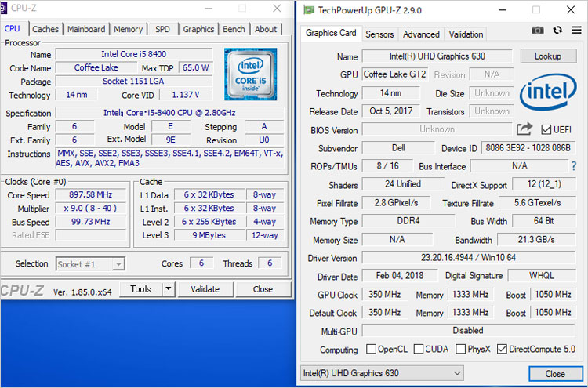Click the Multi-GPU value Disabled
The width and height of the screenshot is (588, 388).
pos(468,331)
